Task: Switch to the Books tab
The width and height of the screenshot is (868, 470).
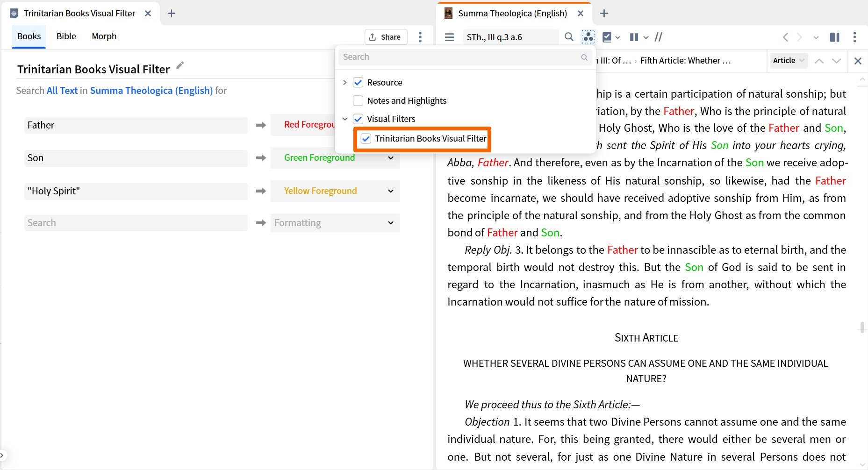Action: [x=29, y=36]
